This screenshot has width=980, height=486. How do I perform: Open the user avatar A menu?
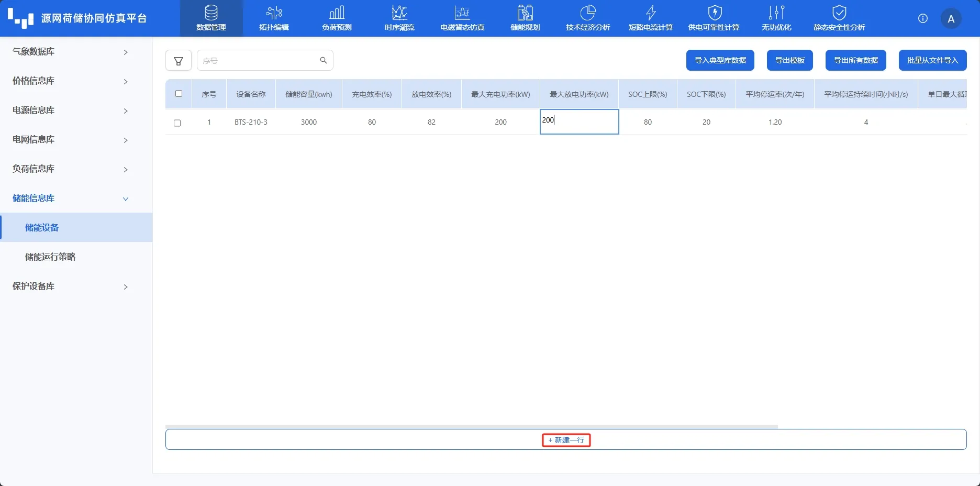tap(951, 19)
